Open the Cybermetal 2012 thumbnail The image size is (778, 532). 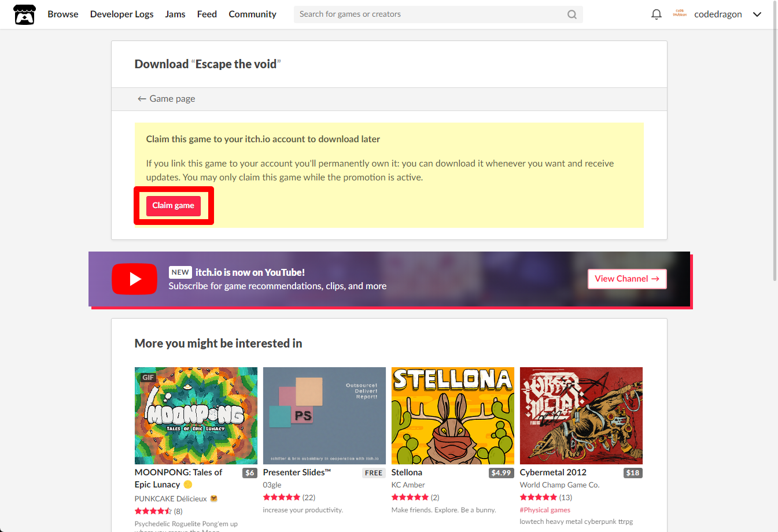pos(581,416)
